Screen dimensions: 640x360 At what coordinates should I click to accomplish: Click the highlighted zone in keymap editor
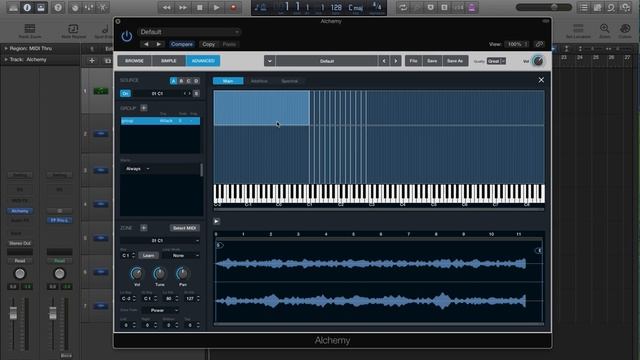262,108
